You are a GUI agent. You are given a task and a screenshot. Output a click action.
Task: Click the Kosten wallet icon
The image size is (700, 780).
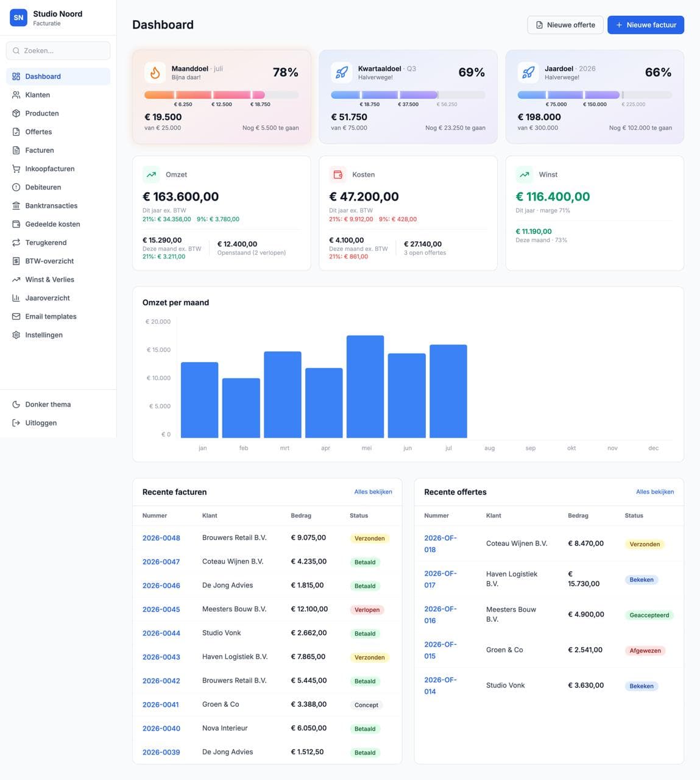pos(337,174)
